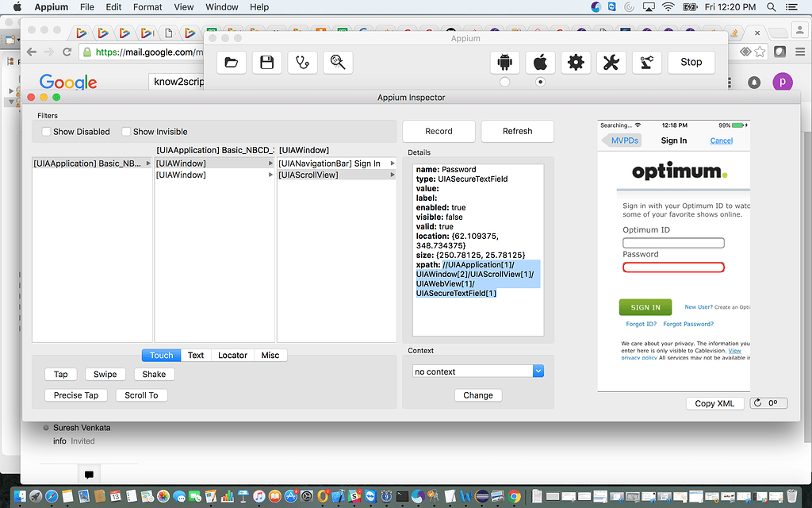Click the Copy XML button
812x508 pixels.
[714, 402]
